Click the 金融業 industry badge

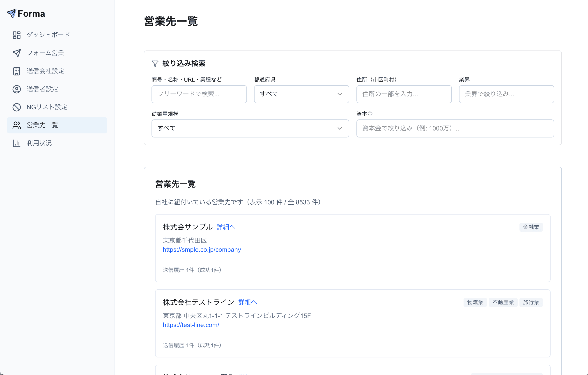[x=531, y=227]
